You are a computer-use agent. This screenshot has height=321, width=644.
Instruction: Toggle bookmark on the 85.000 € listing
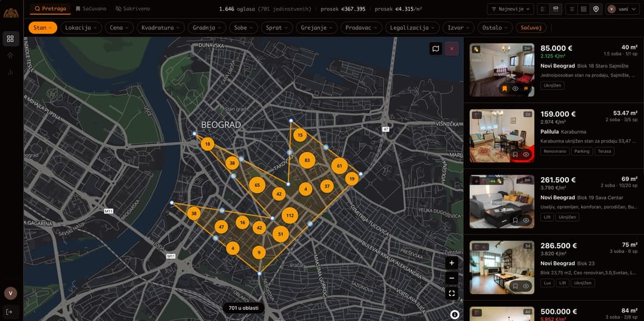click(504, 88)
